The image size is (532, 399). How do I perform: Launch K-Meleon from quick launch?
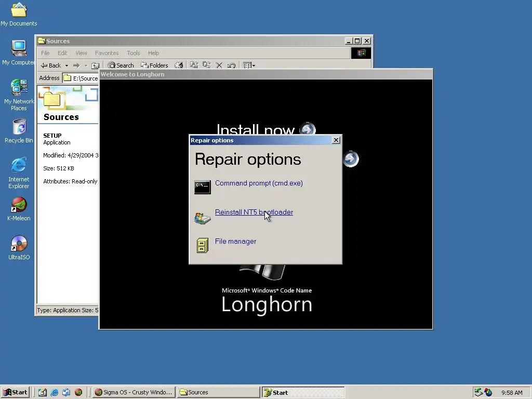click(78, 392)
